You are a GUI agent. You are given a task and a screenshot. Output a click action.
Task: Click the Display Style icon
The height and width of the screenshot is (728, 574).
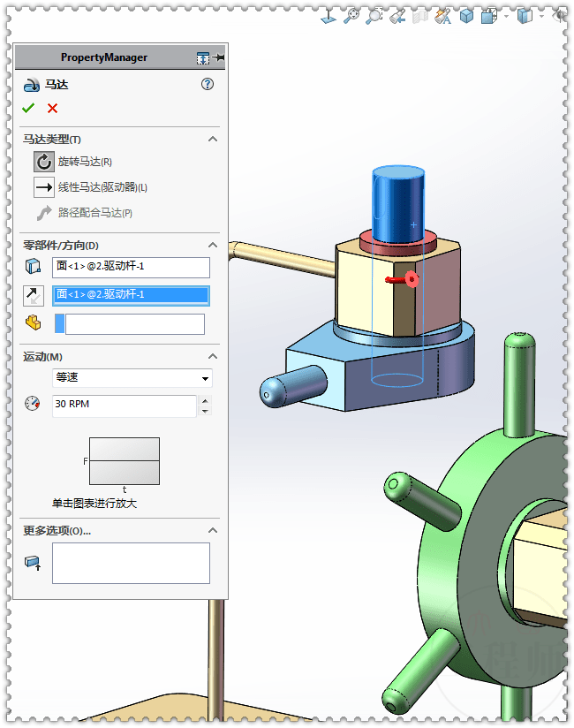pos(525,16)
